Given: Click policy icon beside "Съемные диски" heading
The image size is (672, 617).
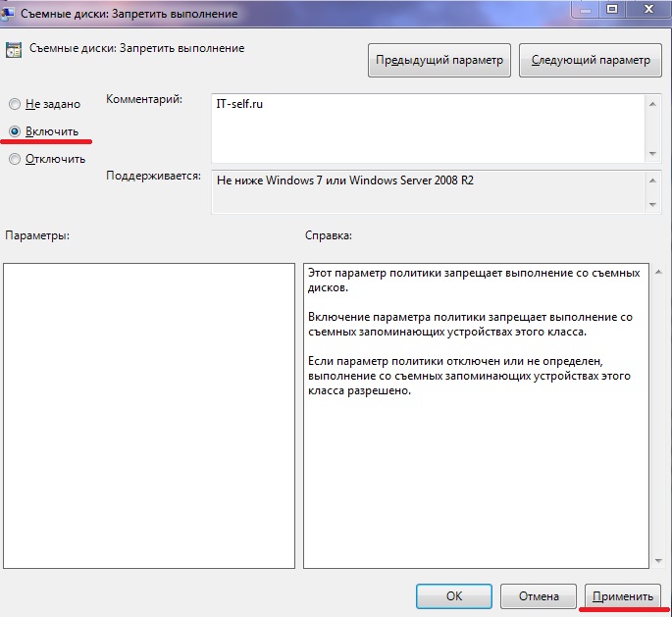Looking at the screenshot, I should [14, 50].
